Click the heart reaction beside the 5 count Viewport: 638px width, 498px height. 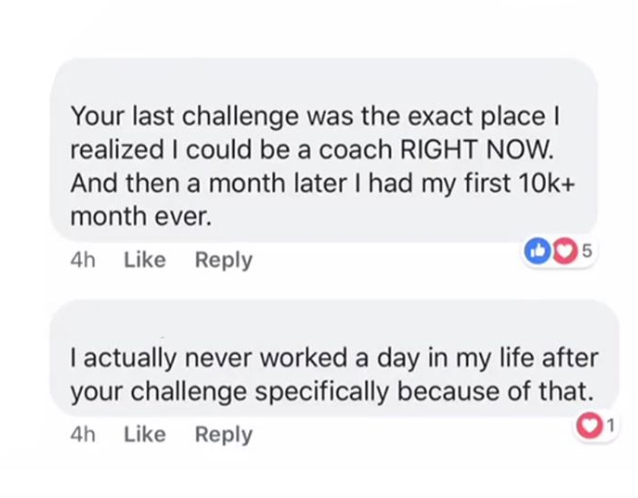564,251
